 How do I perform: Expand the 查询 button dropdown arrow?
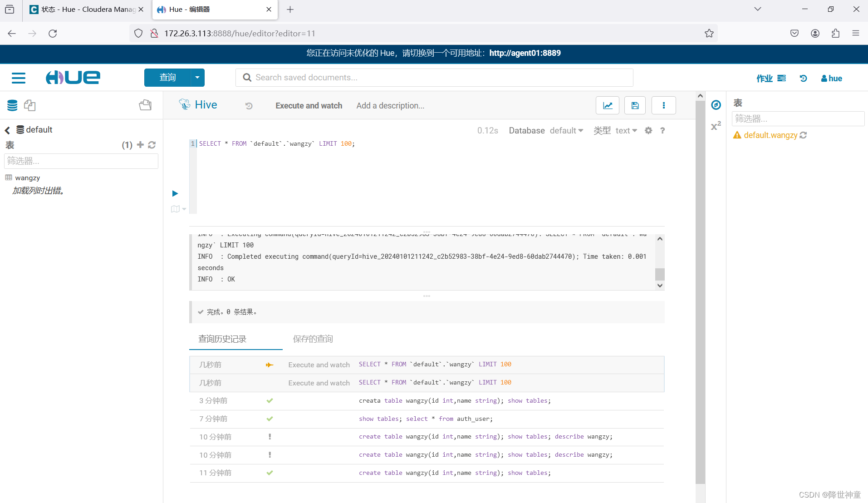(x=197, y=78)
